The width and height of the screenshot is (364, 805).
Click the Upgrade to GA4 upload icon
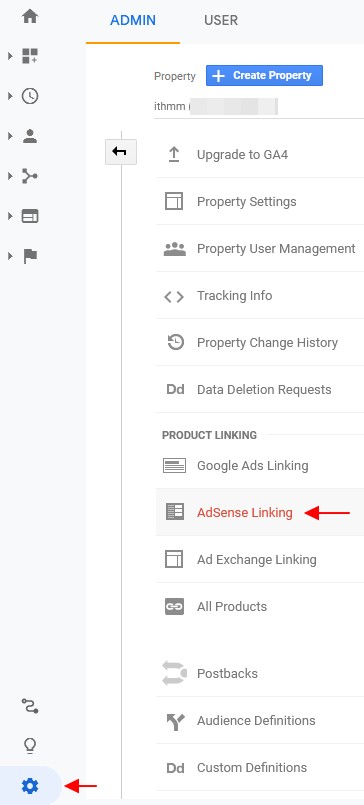[174, 155]
